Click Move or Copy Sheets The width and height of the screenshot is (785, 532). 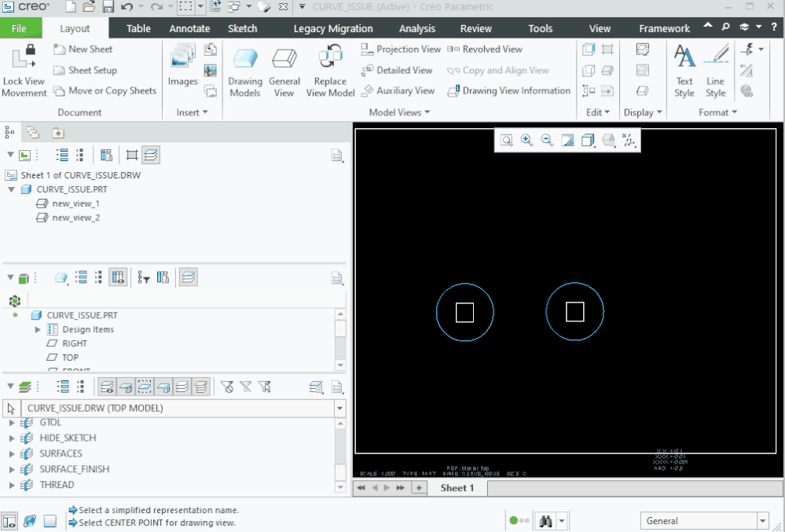105,90
